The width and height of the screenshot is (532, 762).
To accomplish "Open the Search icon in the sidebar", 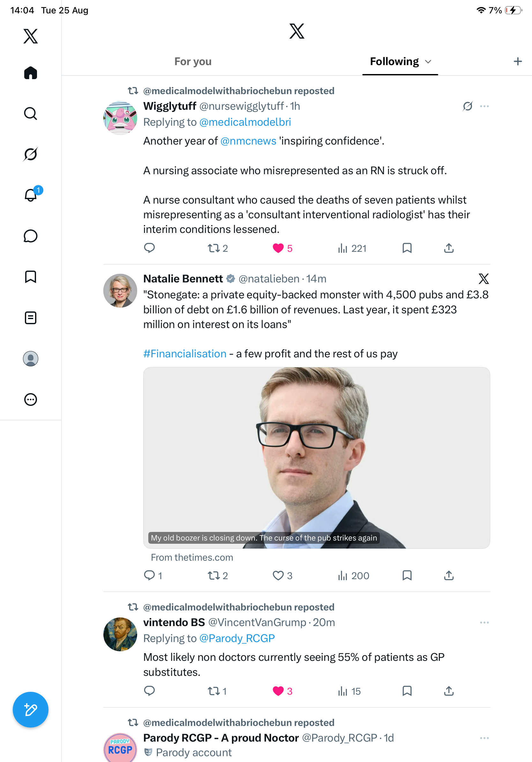I will pyautogui.click(x=31, y=114).
